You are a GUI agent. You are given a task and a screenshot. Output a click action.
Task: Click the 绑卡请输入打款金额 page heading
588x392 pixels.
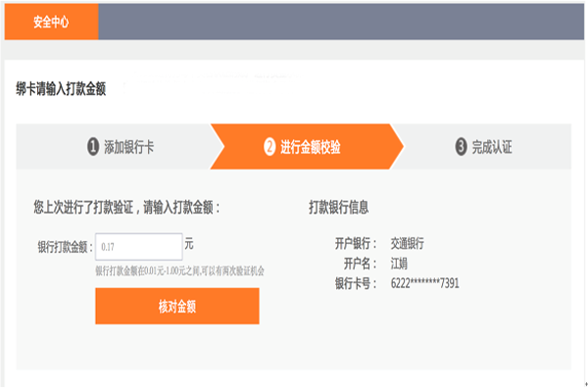click(61, 89)
